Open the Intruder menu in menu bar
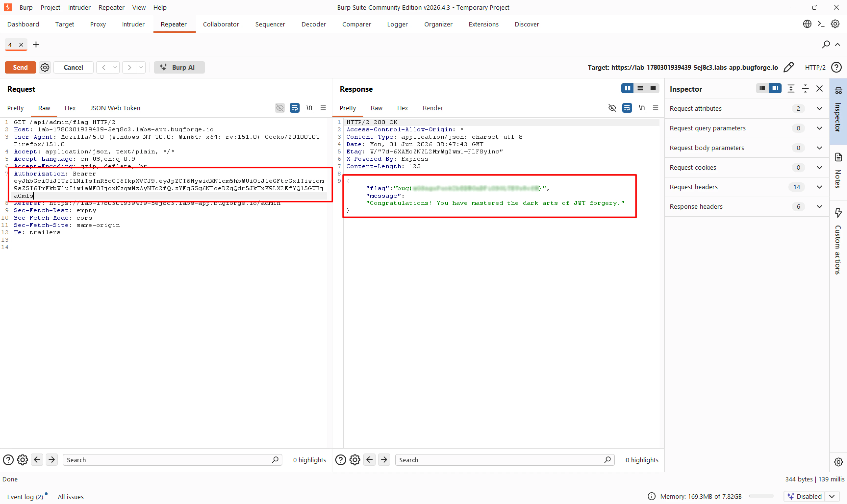Viewport: 847px width, 504px height. 79,7
